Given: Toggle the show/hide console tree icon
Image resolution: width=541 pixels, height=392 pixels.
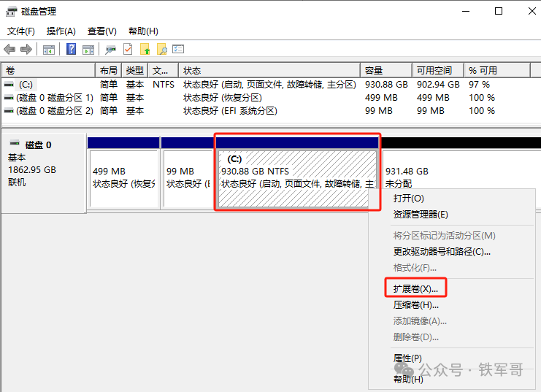Looking at the screenshot, I should point(49,50).
